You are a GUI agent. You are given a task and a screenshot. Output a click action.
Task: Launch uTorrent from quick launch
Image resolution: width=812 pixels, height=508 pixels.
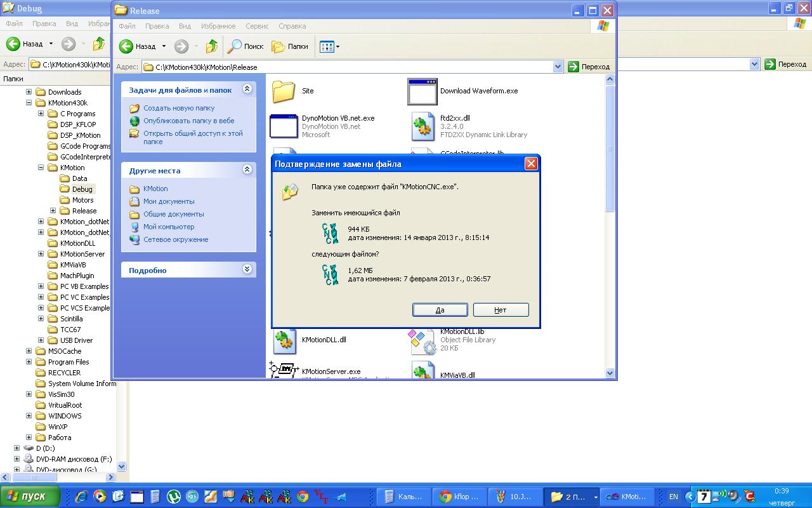pyautogui.click(x=173, y=497)
